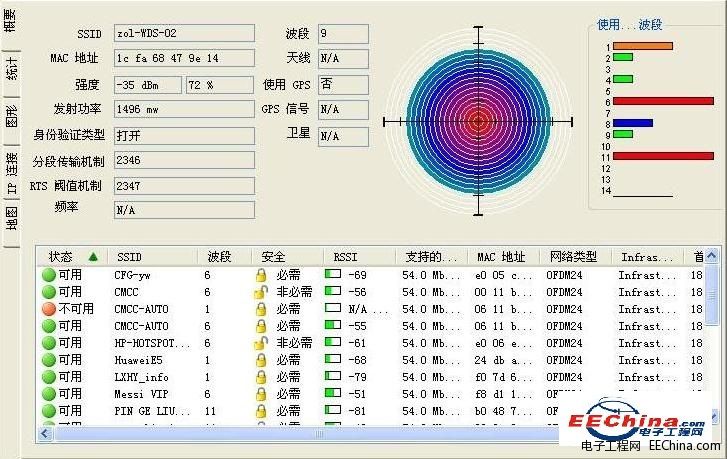Click green status icon for CMCC row
727x459 pixels.
[49, 292]
